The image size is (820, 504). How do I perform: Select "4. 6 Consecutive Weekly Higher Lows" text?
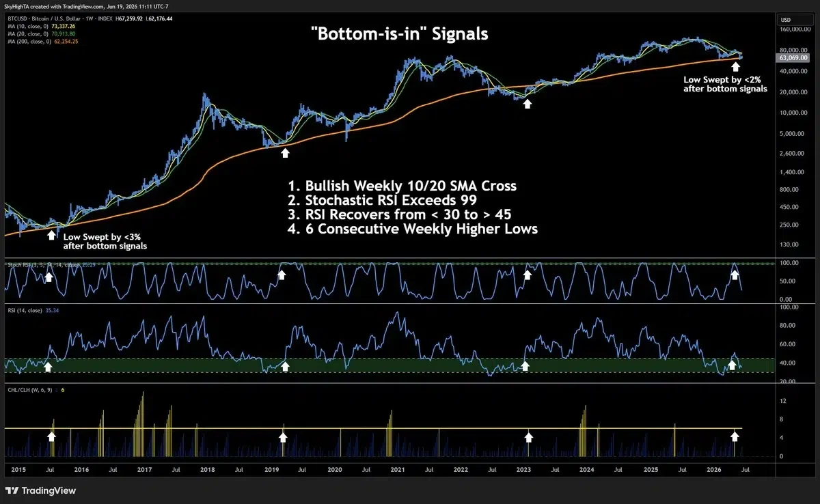[x=414, y=229]
